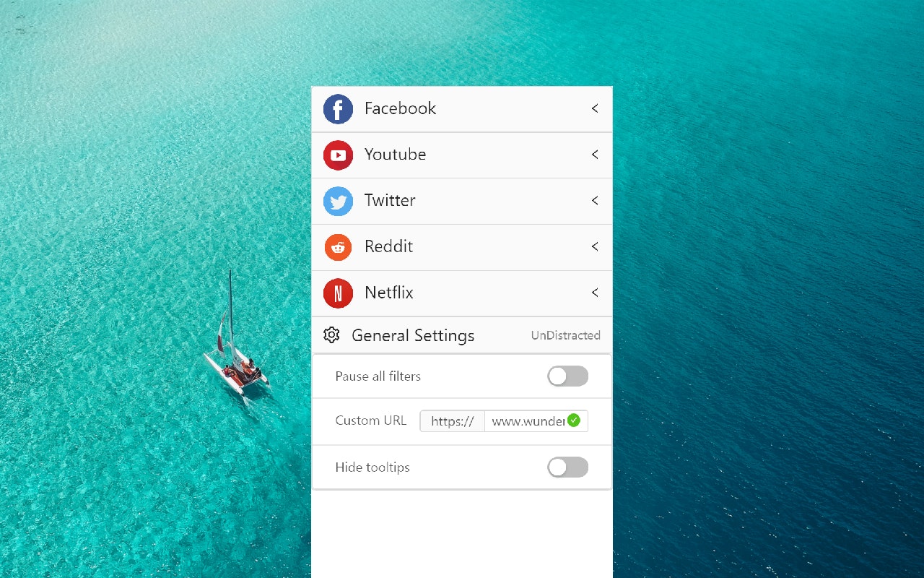Click the General Settings gear icon
The width and height of the screenshot is (924, 578).
pos(331,335)
